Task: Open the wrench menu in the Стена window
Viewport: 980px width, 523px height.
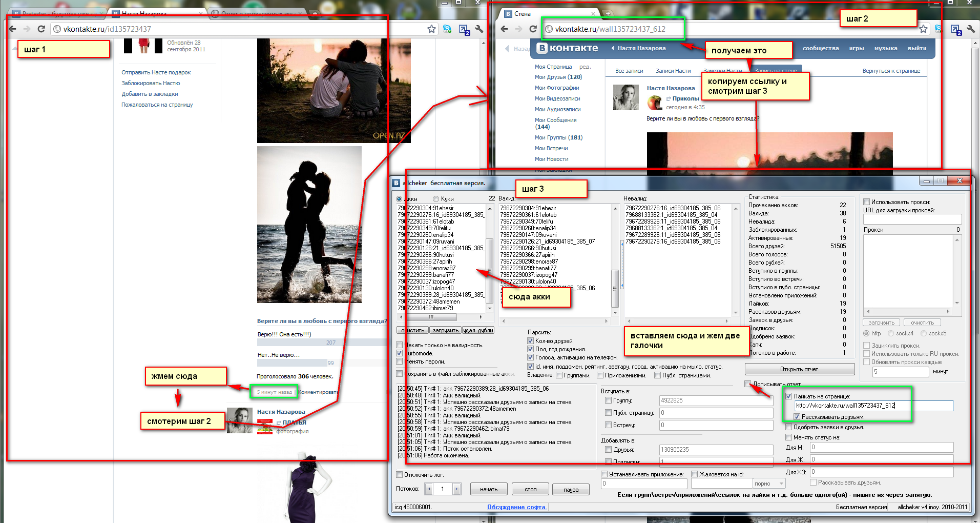Action: coord(971,29)
